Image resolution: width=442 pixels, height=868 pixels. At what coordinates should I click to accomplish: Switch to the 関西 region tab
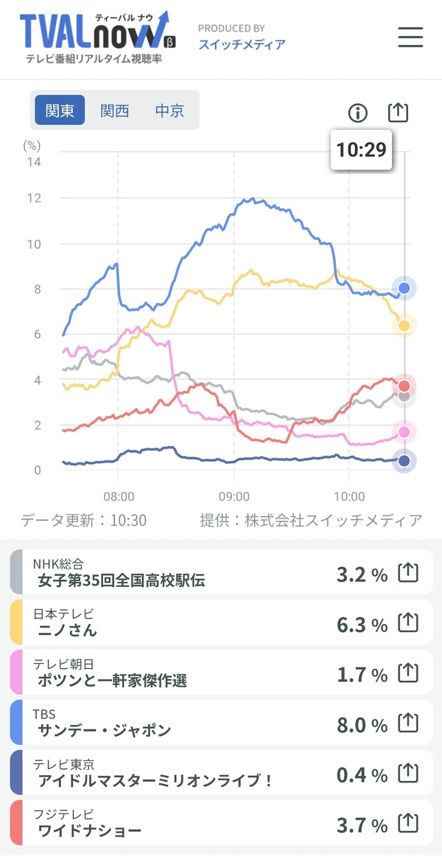pos(114,111)
